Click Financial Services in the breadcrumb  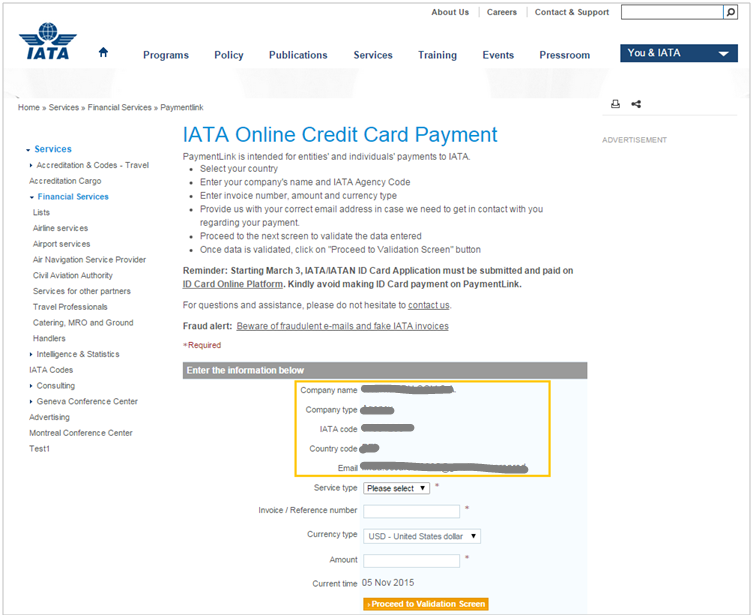[119, 107]
